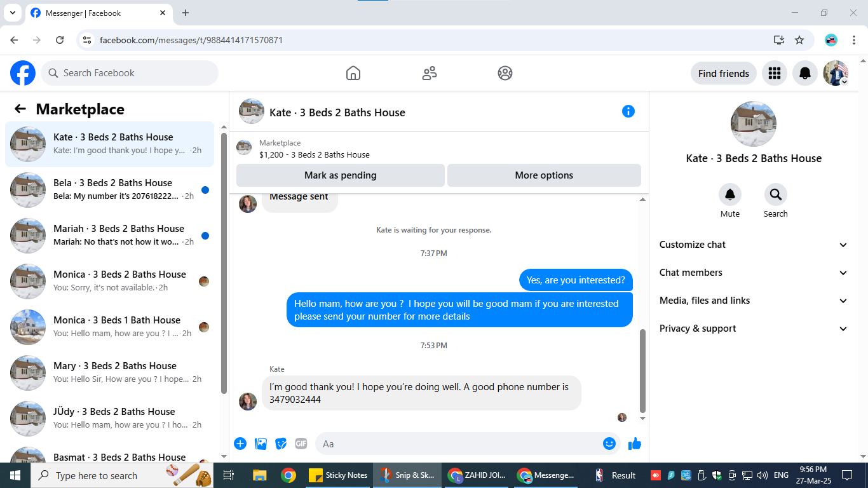This screenshot has width=868, height=488.
Task: Open the Chrome three-dot menu
Action: coord(853,40)
